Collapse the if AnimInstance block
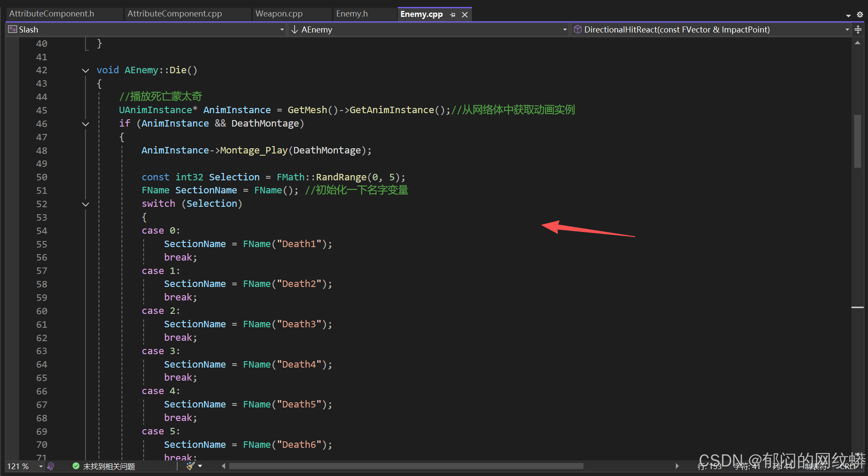The image size is (868, 476). tap(85, 124)
